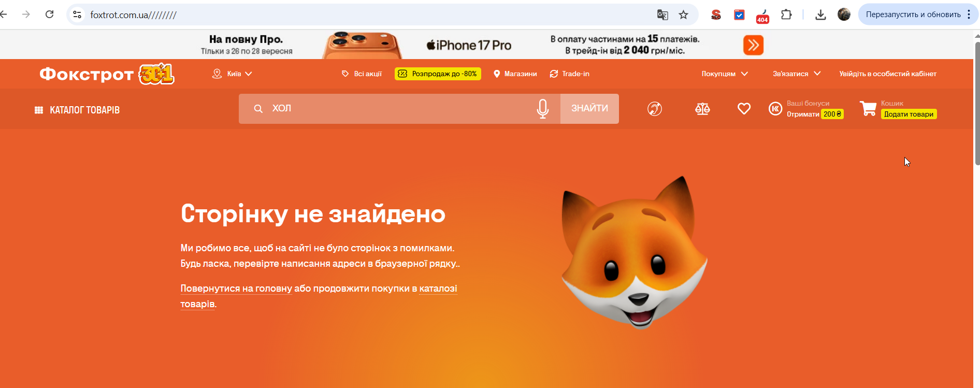Image resolution: width=980 pixels, height=388 pixels.
Task: Click the browser forward arrow
Action: tap(26, 15)
